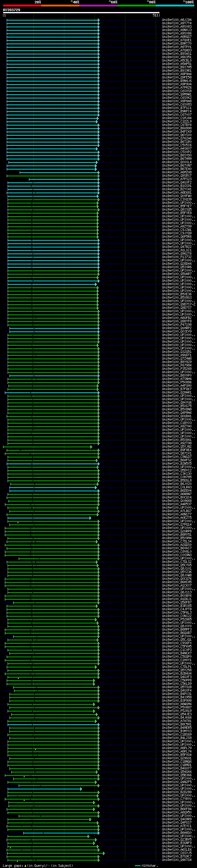197x868 pixels.
Task: Select the UniRef100_Q2HAR1 row label
Action: pyautogui.click(x=177, y=392)
